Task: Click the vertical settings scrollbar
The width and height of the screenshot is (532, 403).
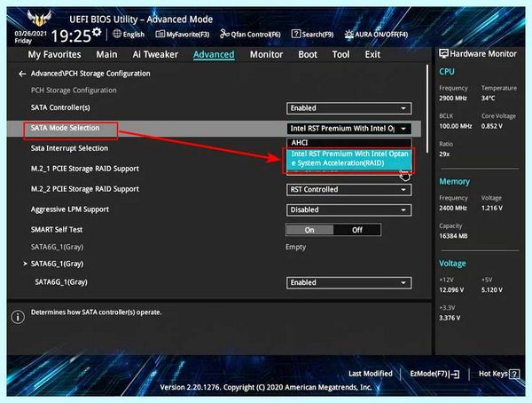Action: click(x=427, y=108)
